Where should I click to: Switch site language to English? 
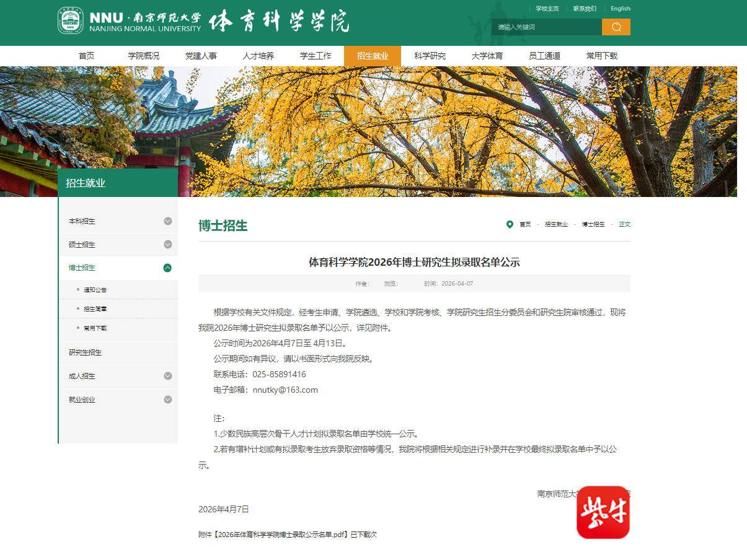click(620, 9)
